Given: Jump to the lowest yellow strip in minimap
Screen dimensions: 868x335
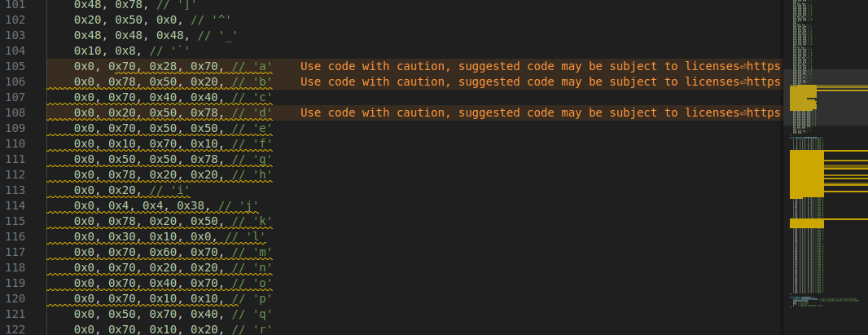Looking at the screenshot, I should point(807,223).
